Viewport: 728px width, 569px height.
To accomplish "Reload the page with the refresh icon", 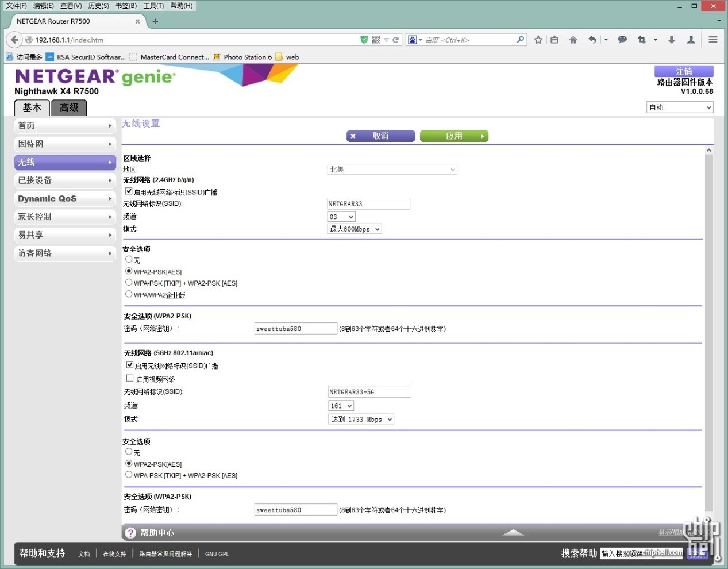I will (x=395, y=40).
